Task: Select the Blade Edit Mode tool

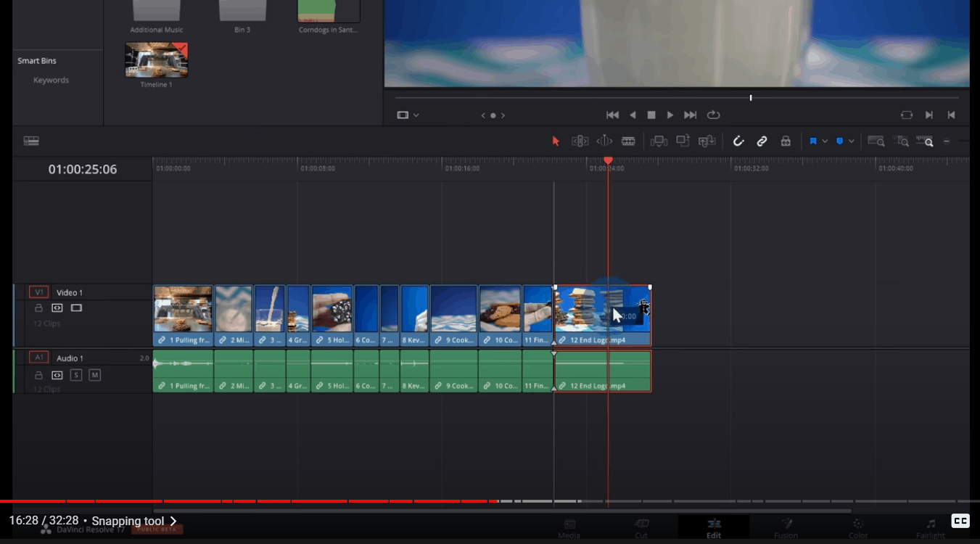Action: 628,141
